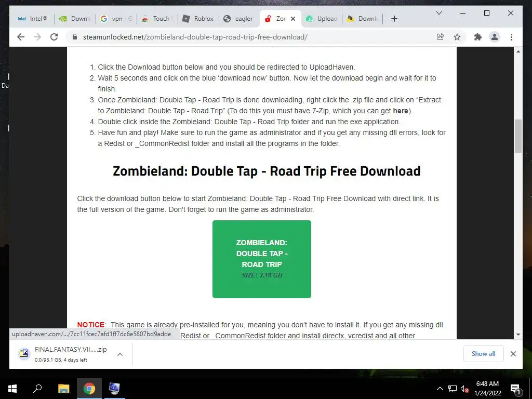The width and height of the screenshot is (532, 399).
Task: Follow the bold 'here' 7-Zip link
Action: 401,111
